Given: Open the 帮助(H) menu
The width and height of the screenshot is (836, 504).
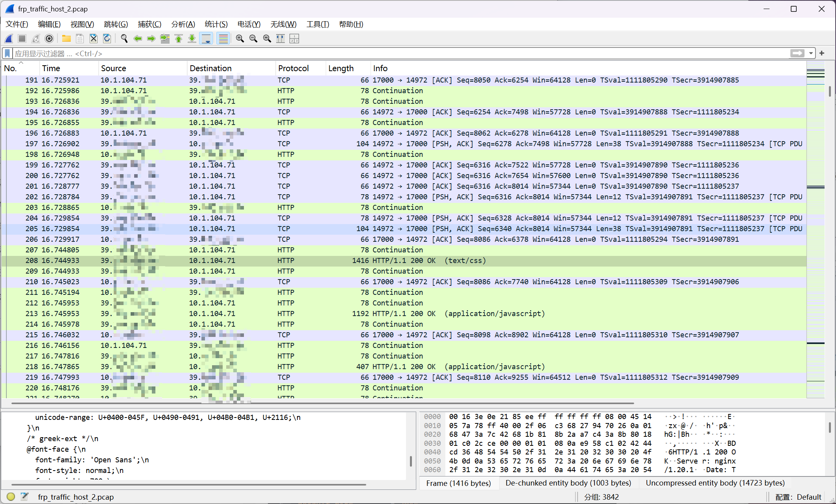Looking at the screenshot, I should click(x=351, y=24).
